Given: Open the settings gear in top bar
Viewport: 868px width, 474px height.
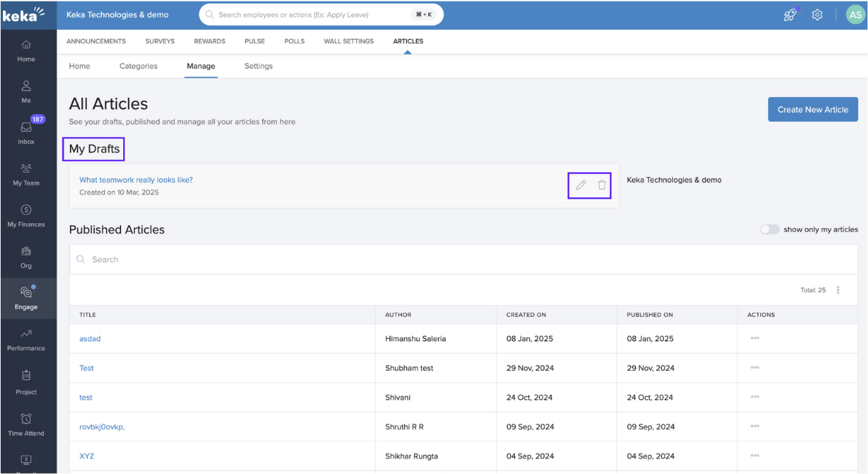Looking at the screenshot, I should 817,15.
